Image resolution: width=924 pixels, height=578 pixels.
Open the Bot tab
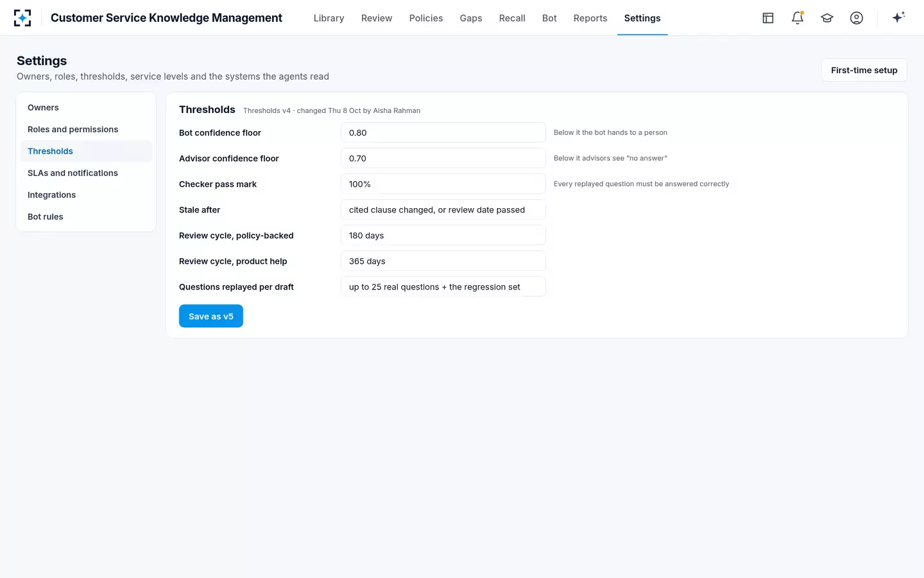(x=549, y=18)
